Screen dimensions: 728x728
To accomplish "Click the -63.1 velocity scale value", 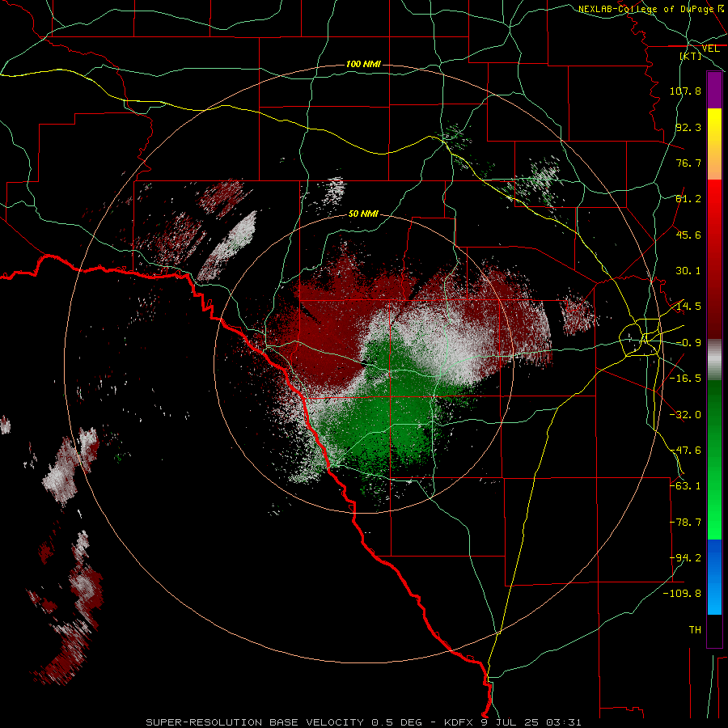I will click(685, 486).
